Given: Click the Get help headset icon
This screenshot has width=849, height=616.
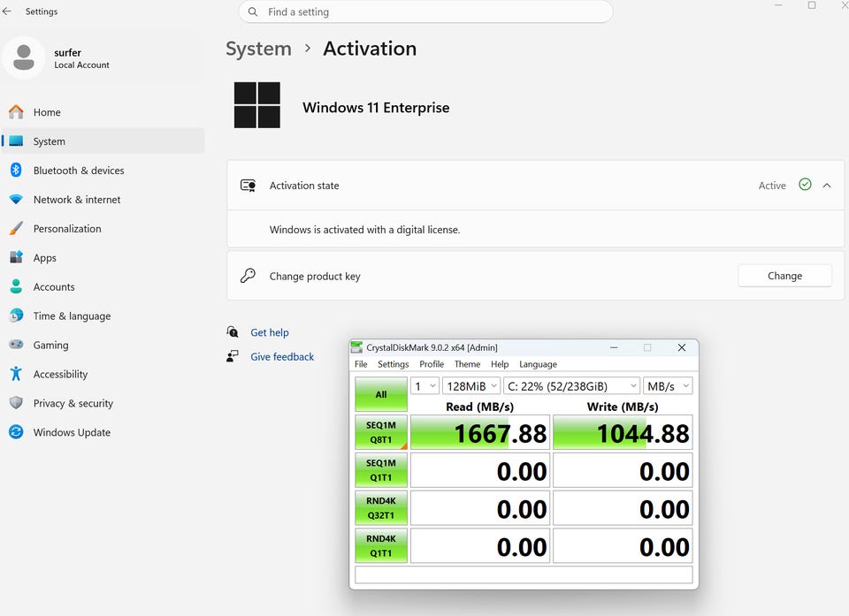Looking at the screenshot, I should [x=233, y=331].
